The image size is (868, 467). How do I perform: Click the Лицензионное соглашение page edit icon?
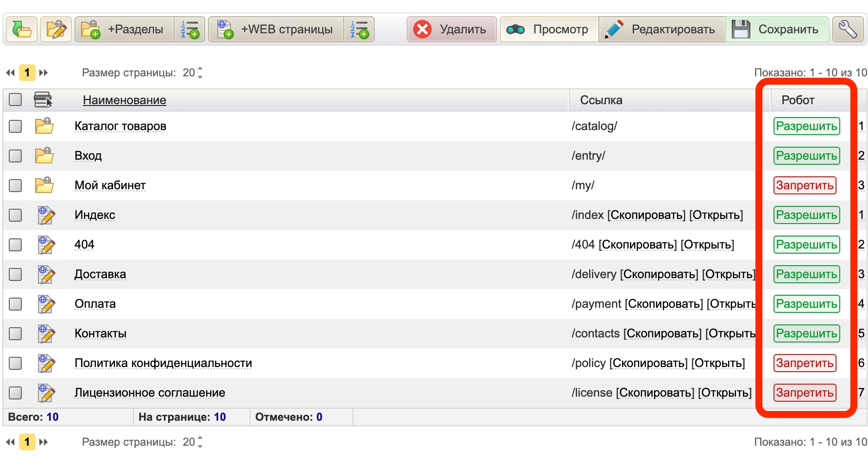coord(46,393)
